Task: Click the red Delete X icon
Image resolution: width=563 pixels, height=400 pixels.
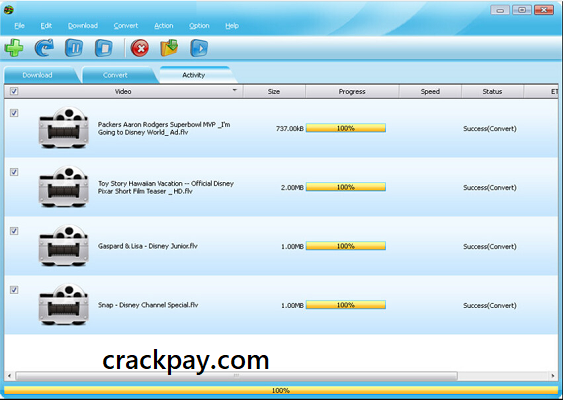Action: coord(140,48)
